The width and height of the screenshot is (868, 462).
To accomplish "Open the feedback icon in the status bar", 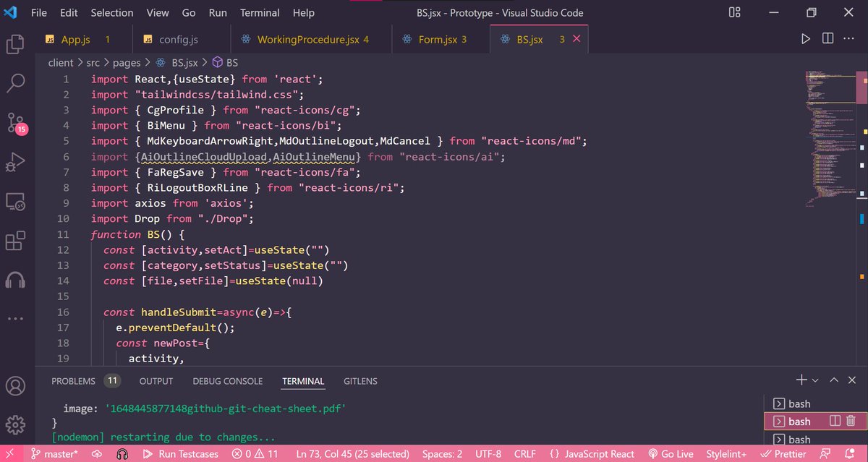I will (825, 454).
